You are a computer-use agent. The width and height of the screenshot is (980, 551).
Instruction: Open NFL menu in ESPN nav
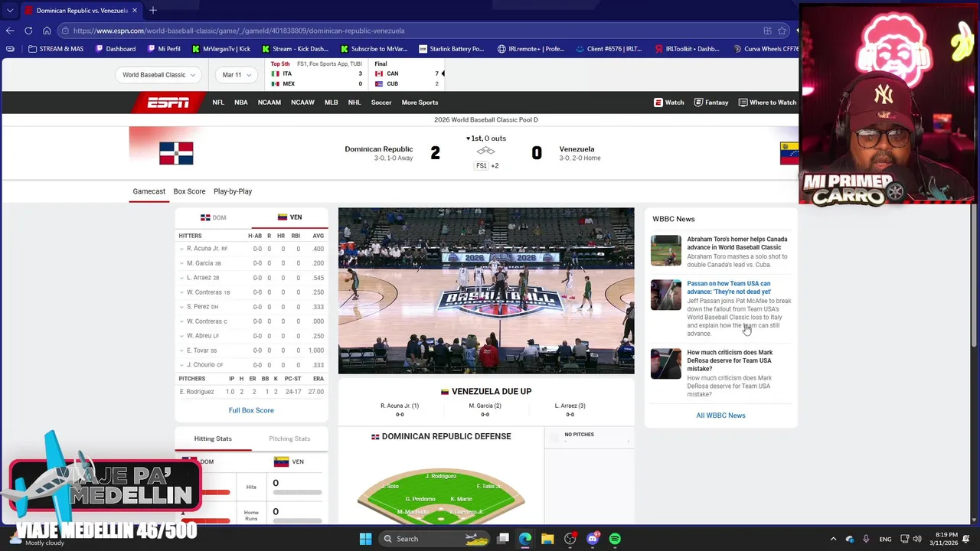[x=218, y=103]
